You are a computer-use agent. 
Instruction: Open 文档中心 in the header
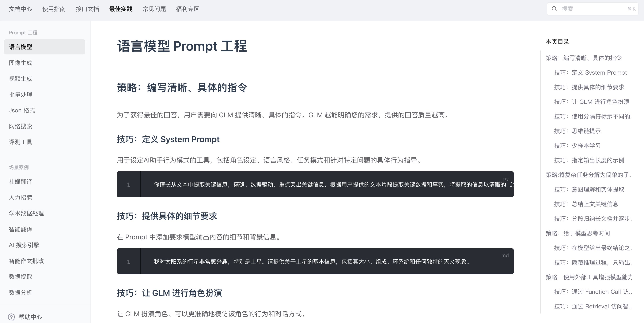[x=21, y=9]
